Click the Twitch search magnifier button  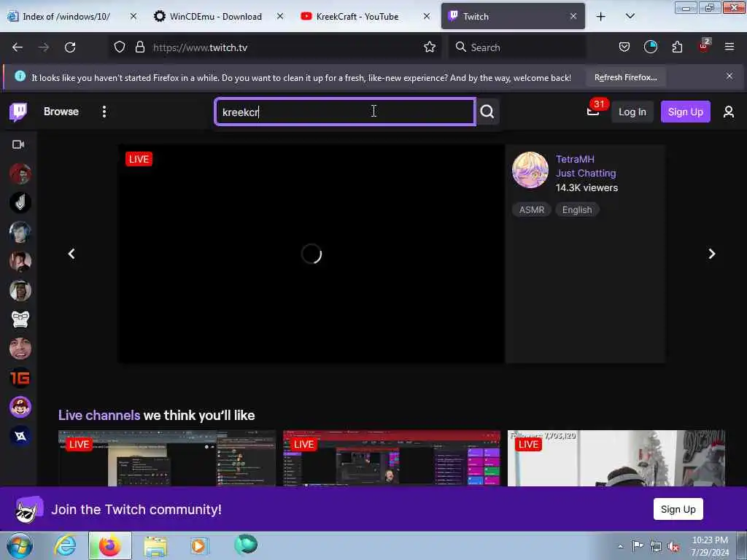click(x=487, y=112)
